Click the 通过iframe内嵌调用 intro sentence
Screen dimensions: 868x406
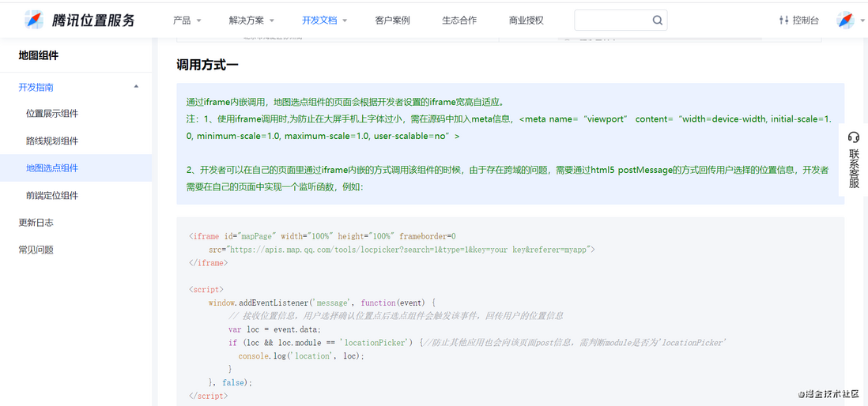pyautogui.click(x=345, y=103)
